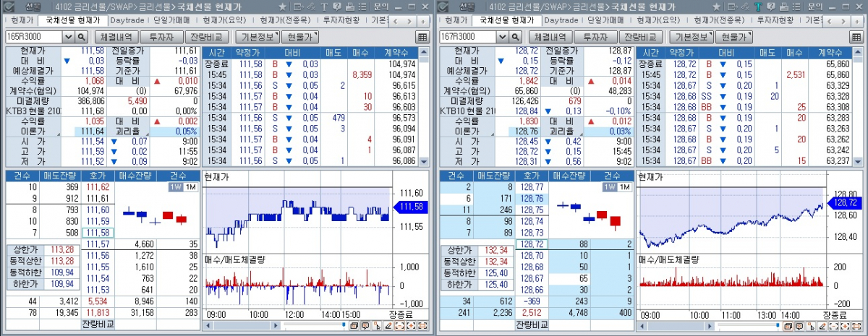Adjust the zoom slider handle under right chart
Screen dimensions: 868x336
tap(778, 324)
